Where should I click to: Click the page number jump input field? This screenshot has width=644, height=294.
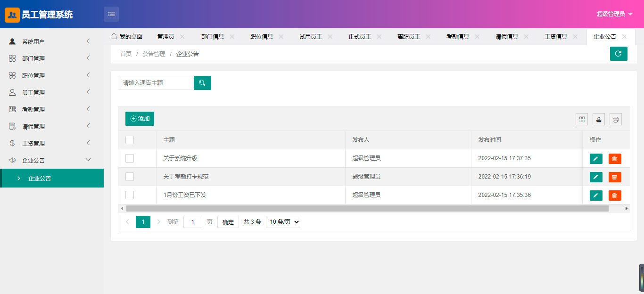coord(193,222)
